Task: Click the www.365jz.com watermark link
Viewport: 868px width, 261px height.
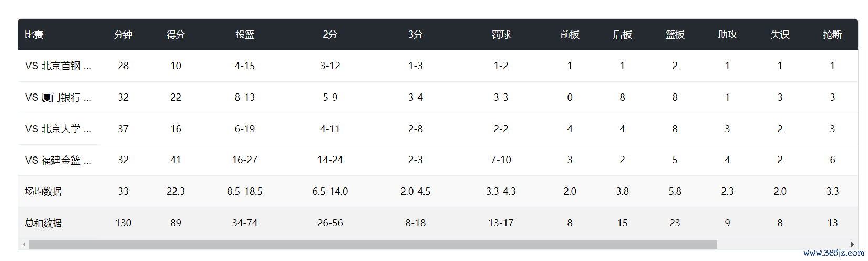Action: coord(833,253)
